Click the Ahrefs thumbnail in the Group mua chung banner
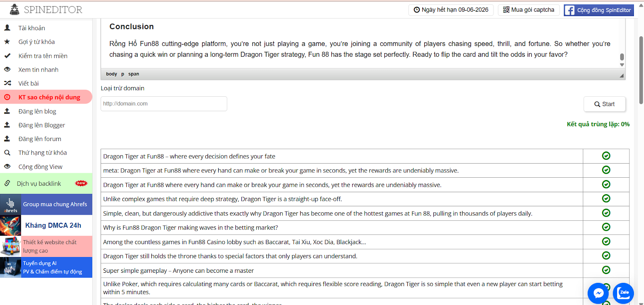The width and height of the screenshot is (644, 305). (10, 204)
